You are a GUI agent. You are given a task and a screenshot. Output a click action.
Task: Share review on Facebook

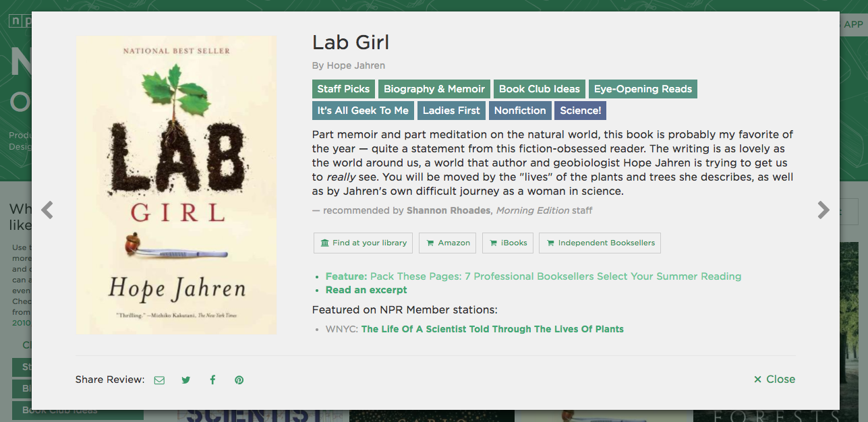[212, 380]
